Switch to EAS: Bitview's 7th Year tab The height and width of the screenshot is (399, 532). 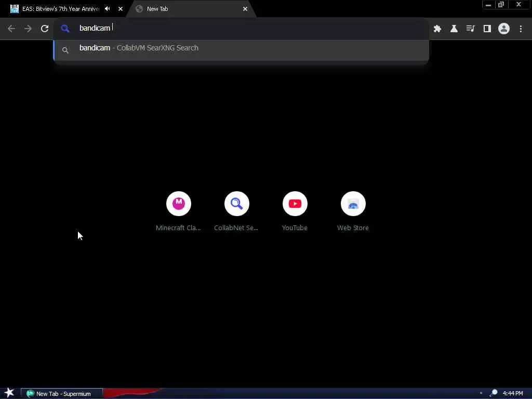click(61, 9)
